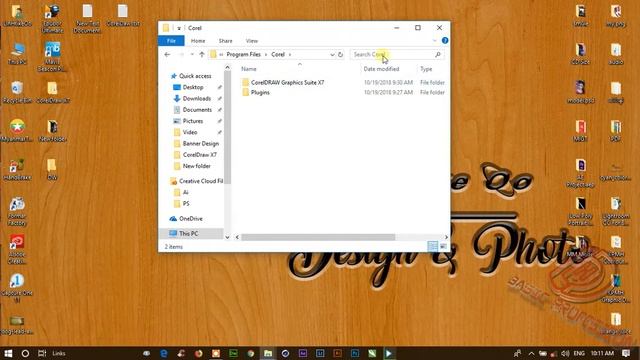
Task: Select PS folder in navigation pane
Action: (182, 204)
